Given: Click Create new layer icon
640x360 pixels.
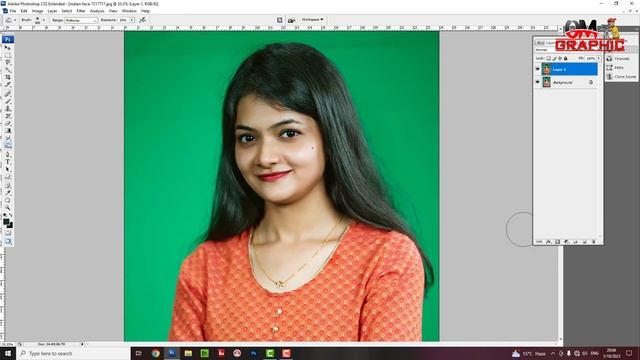Looking at the screenshot, I should [584, 242].
